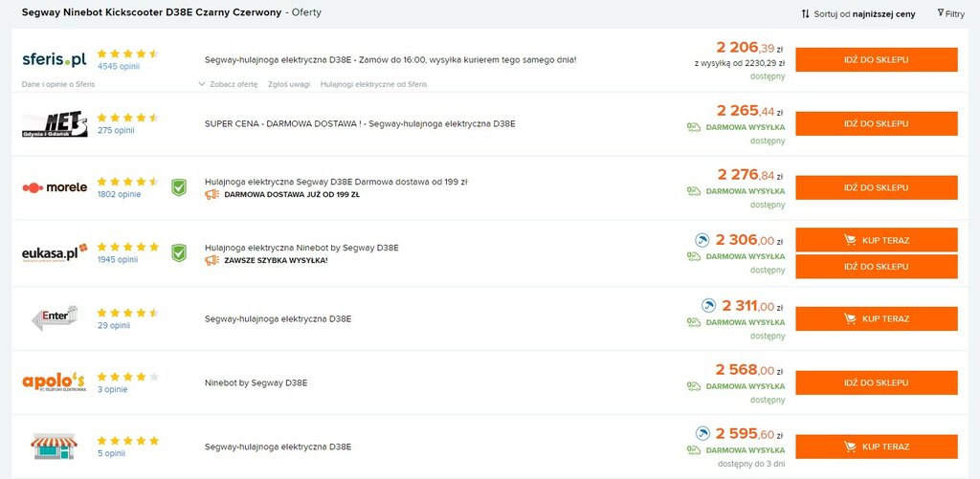Go to shop for the morele offer
This screenshot has height=479, width=980.
(877, 187)
